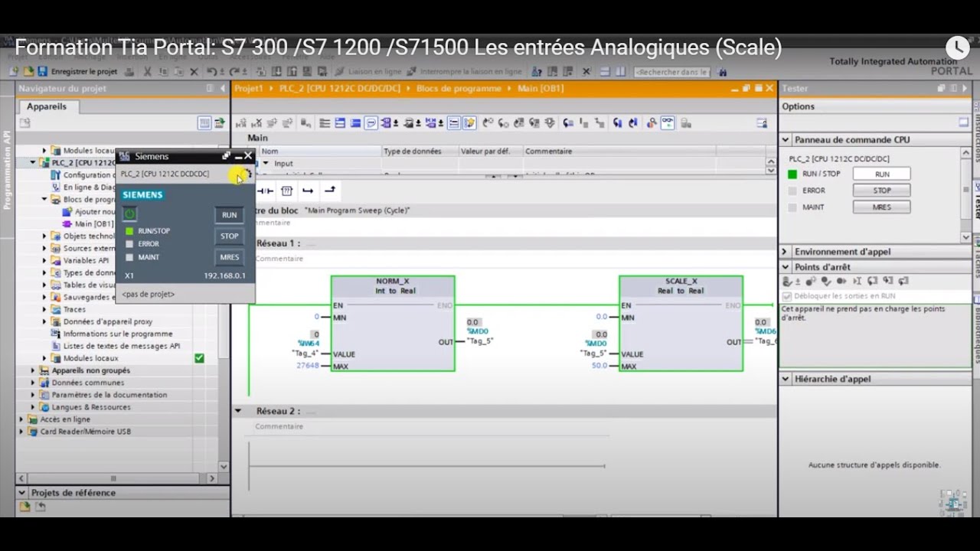
Task: Click MRES in CPU command panel
Action: point(882,207)
